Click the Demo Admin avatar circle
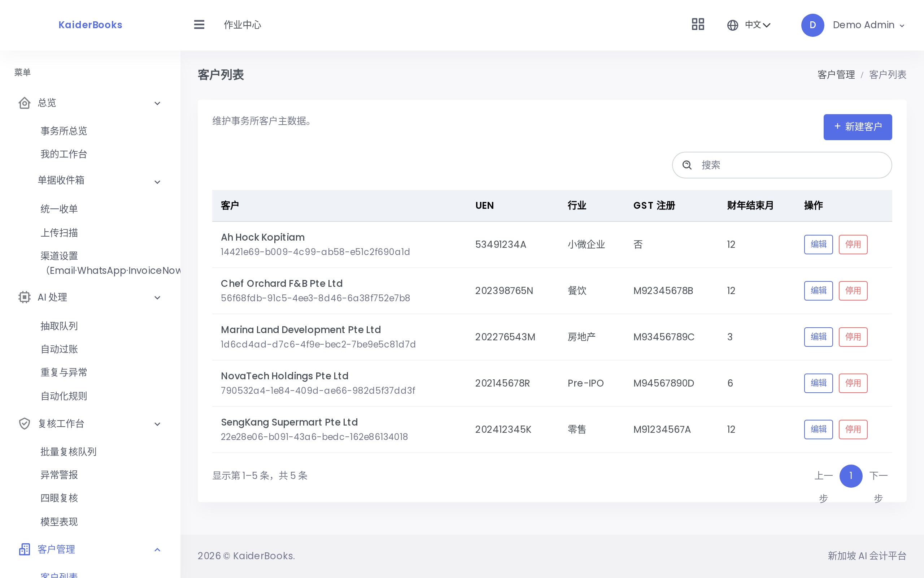Screen dimensions: 924x578 812,25
